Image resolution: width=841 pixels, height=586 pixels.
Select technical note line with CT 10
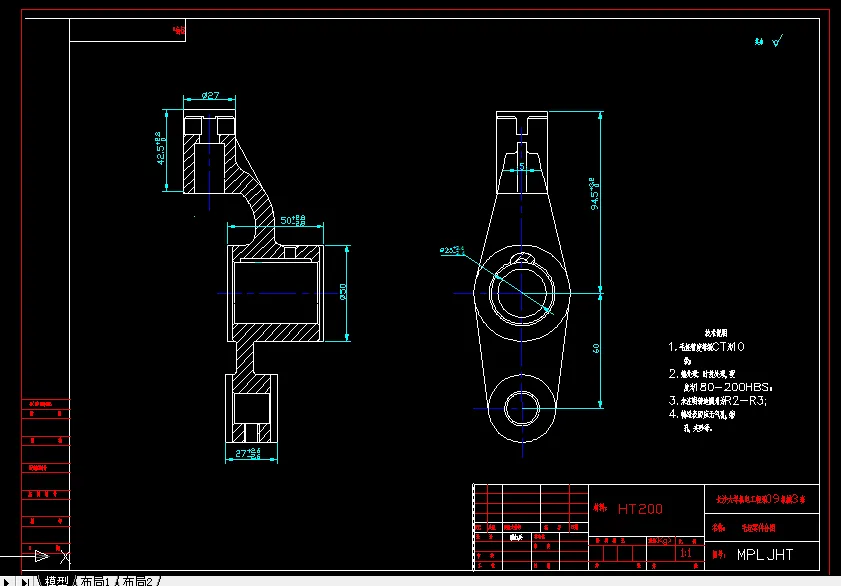706,347
